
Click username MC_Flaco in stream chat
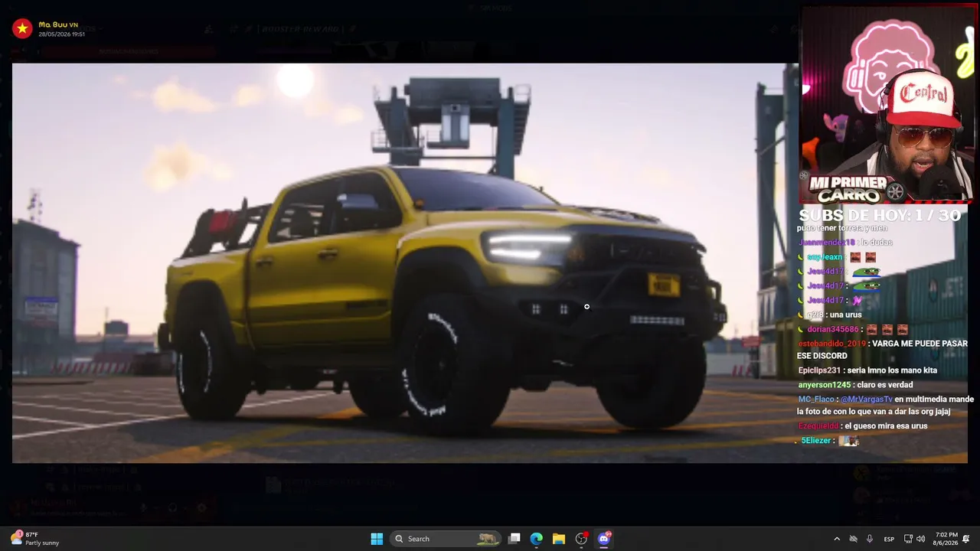815,399
